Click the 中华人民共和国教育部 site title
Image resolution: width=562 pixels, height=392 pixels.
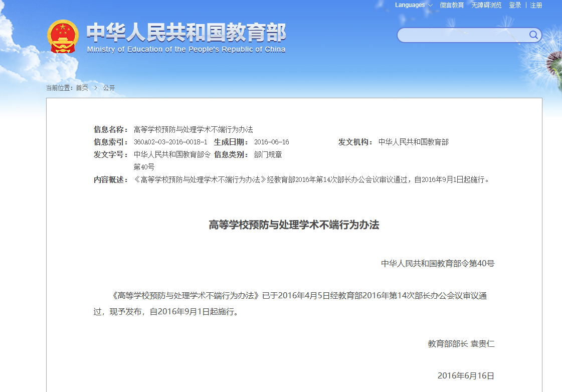tap(186, 33)
